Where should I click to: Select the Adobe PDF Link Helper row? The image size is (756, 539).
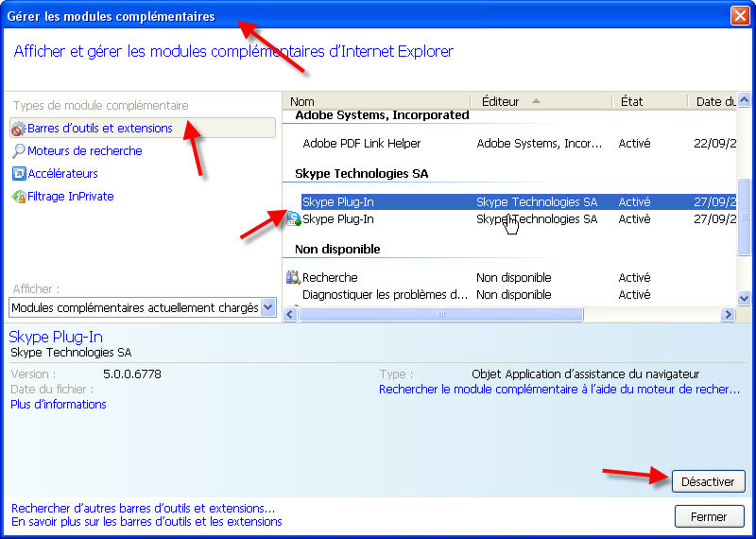[509, 144]
